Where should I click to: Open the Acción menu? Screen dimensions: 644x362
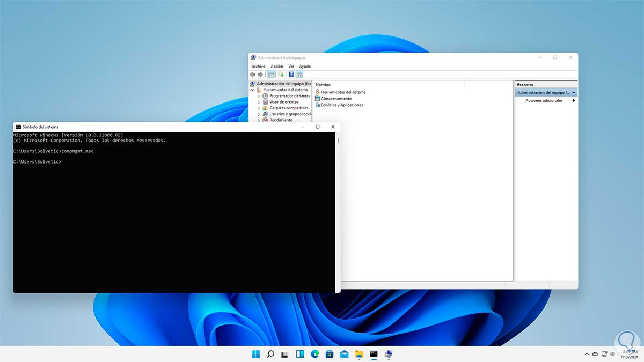click(276, 67)
